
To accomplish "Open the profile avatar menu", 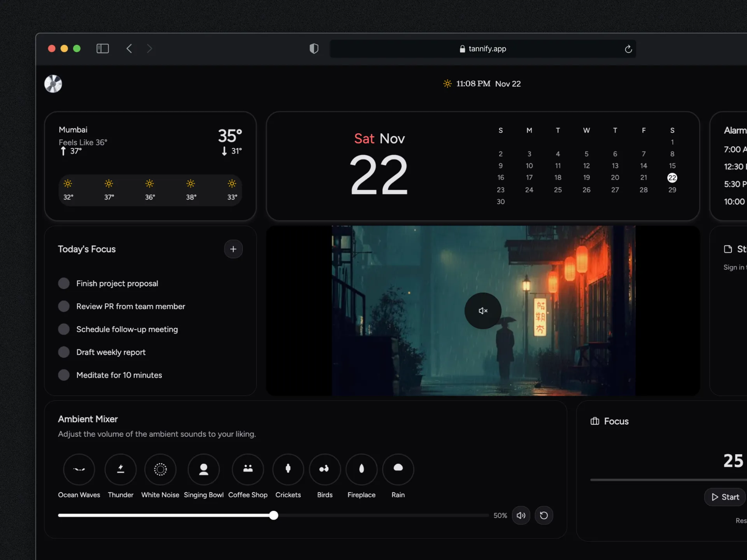I will pyautogui.click(x=53, y=84).
